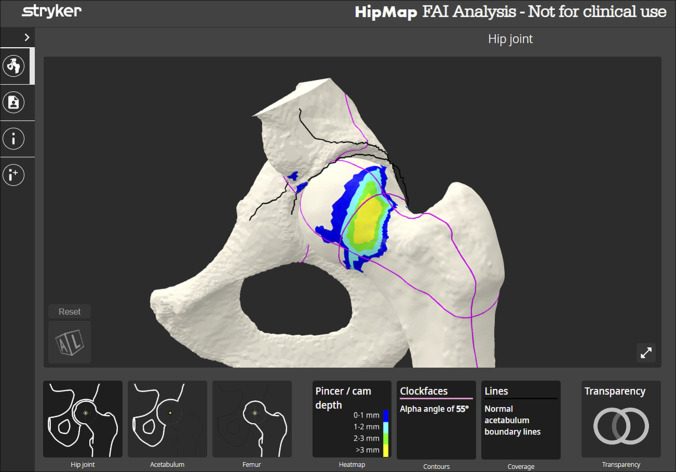Image resolution: width=676 pixels, height=472 pixels.
Task: Enter fullscreen using the expand arrows icon
Action: tap(646, 352)
